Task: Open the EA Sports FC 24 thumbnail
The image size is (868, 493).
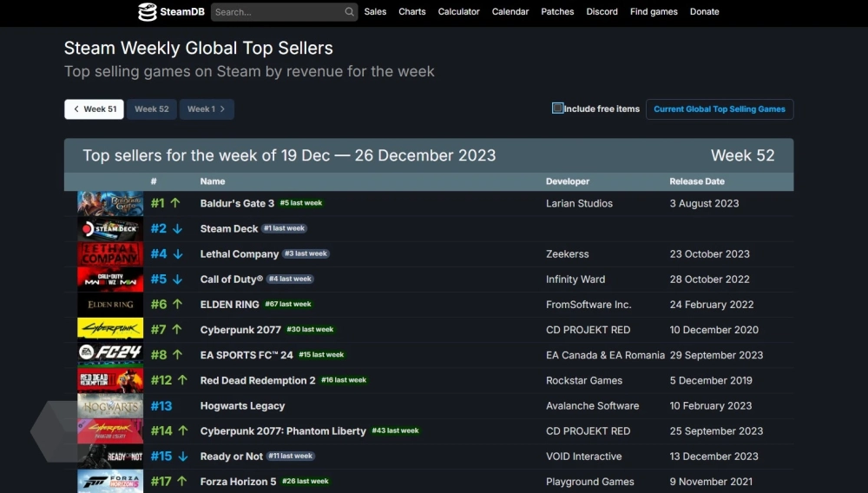Action: click(x=110, y=355)
